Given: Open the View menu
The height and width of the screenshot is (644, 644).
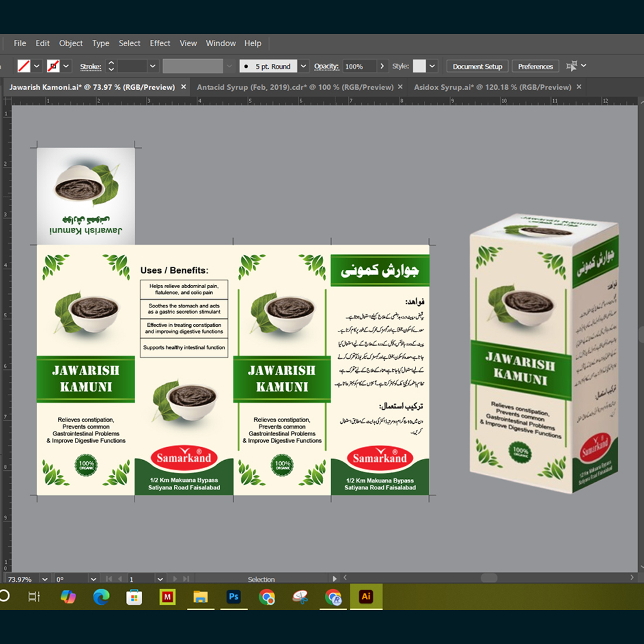Looking at the screenshot, I should pyautogui.click(x=188, y=43).
